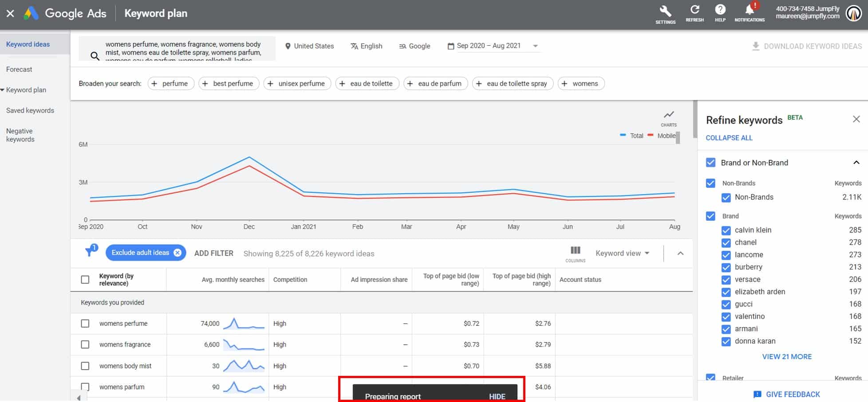
Task: Uncheck the gucci brand checkbox
Action: 726,304
